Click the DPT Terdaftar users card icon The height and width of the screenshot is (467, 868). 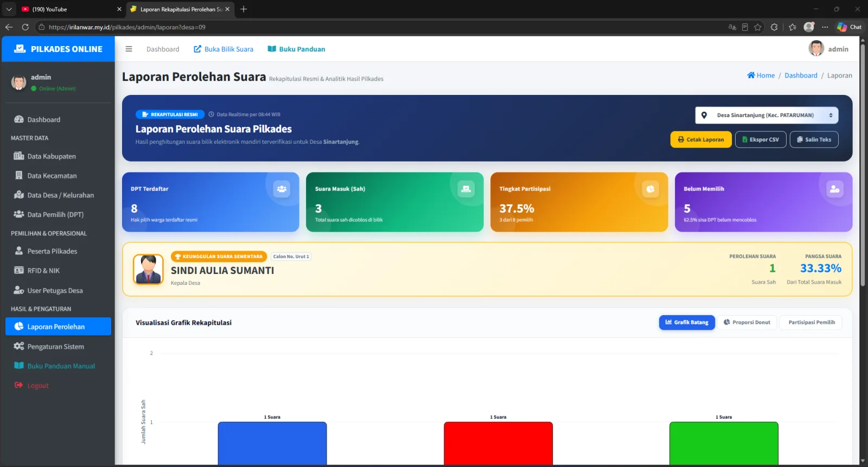(282, 189)
